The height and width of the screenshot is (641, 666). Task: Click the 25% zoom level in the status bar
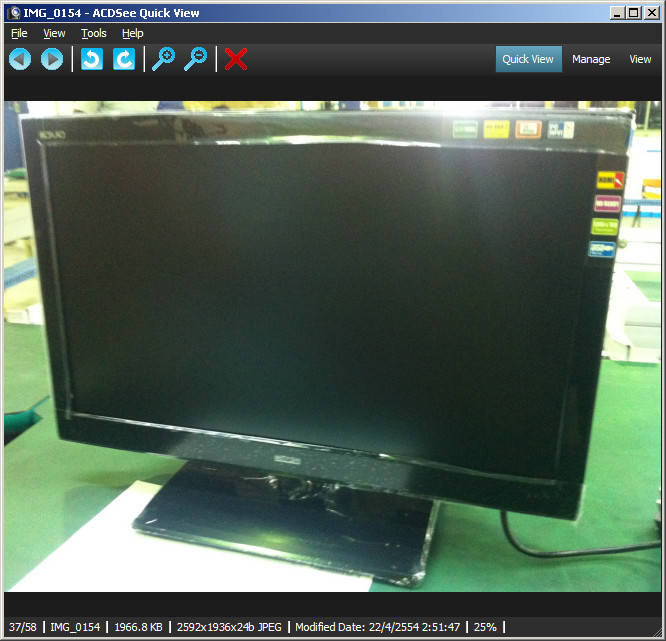[x=484, y=627]
